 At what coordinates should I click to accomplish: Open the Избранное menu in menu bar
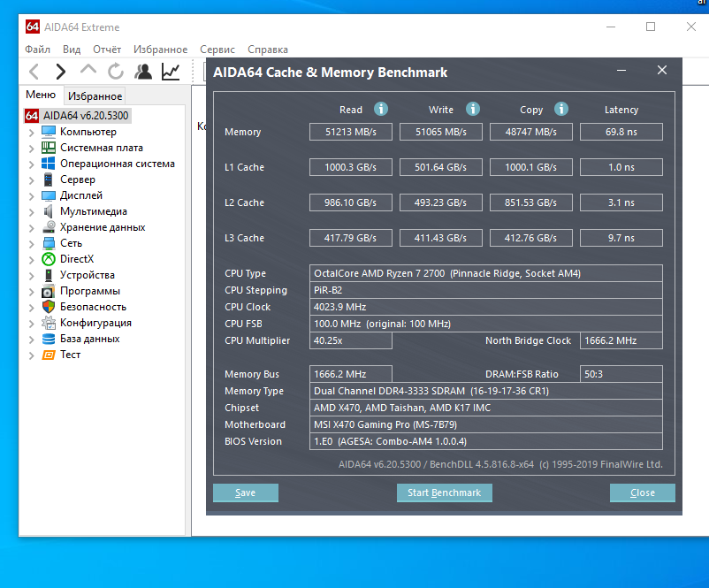pos(161,50)
